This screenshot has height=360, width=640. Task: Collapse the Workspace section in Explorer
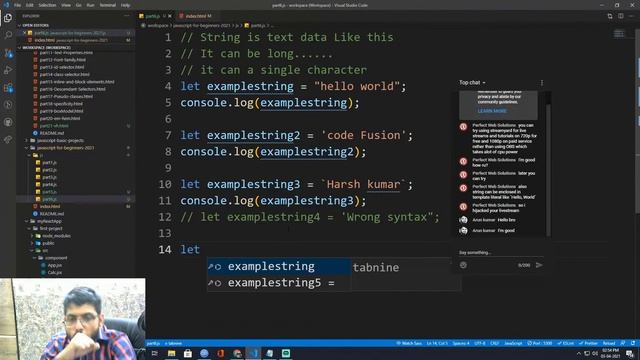pos(45,47)
